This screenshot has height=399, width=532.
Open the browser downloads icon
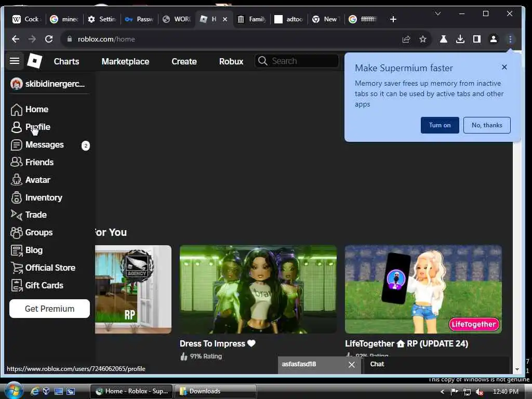(460, 39)
